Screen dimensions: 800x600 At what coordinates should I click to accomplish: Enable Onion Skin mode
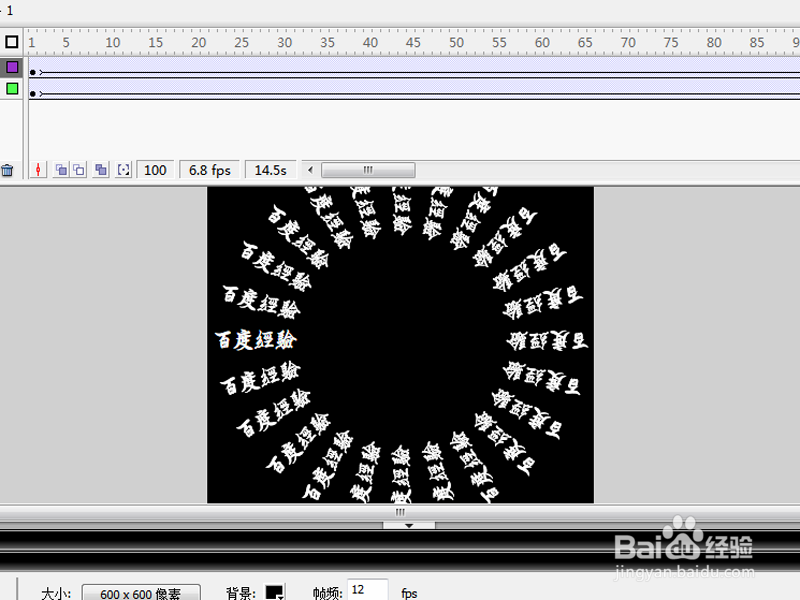coord(61,170)
